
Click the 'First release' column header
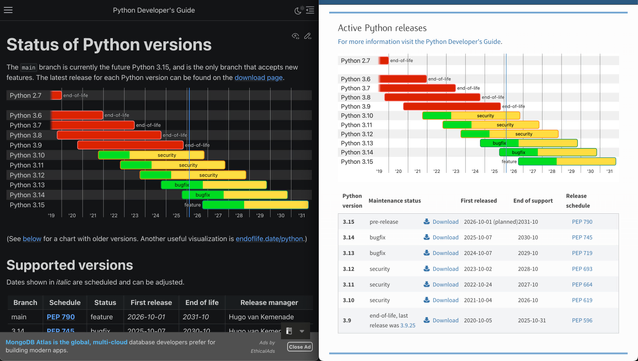point(151,302)
